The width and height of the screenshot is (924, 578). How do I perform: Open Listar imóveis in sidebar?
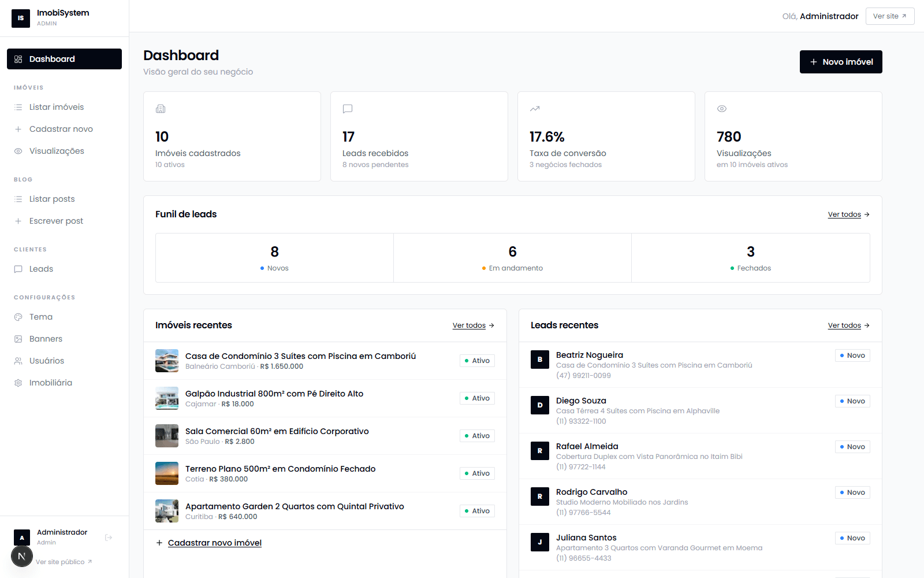(x=64, y=107)
